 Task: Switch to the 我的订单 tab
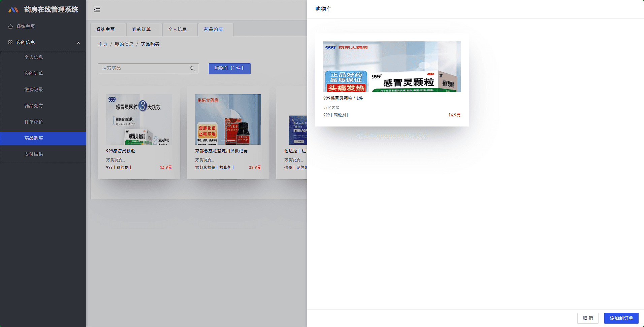144,30
